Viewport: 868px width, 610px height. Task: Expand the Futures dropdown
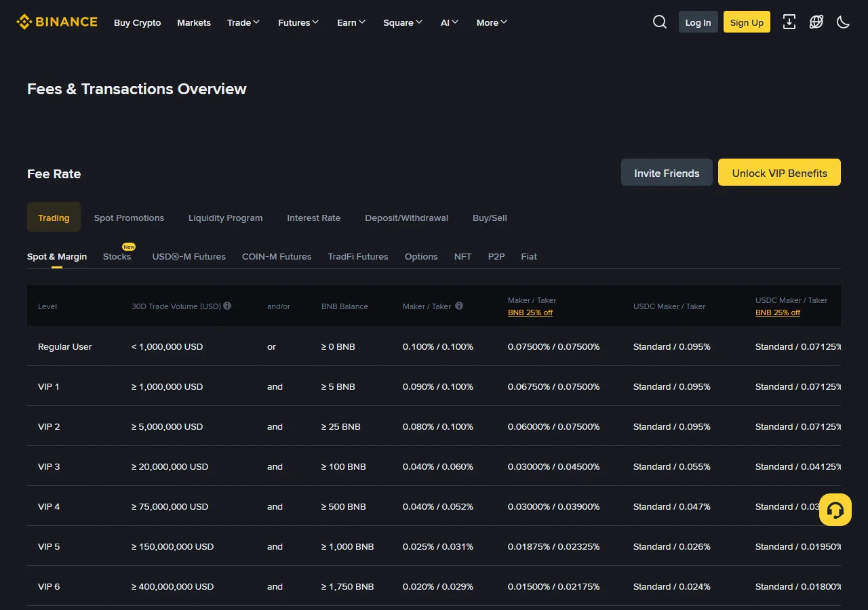pyautogui.click(x=298, y=22)
